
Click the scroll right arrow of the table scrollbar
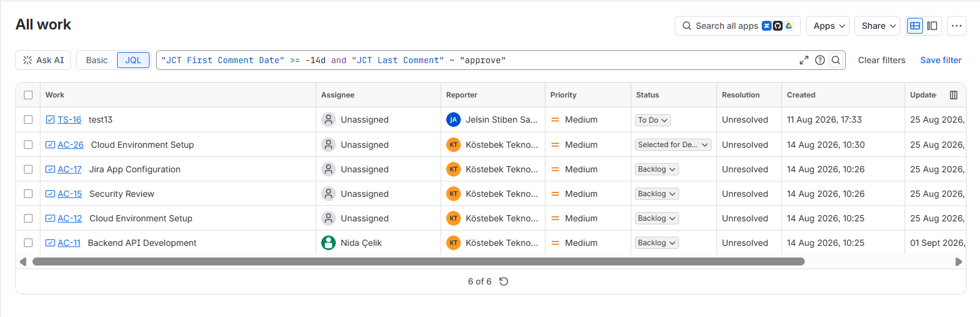coord(959,262)
